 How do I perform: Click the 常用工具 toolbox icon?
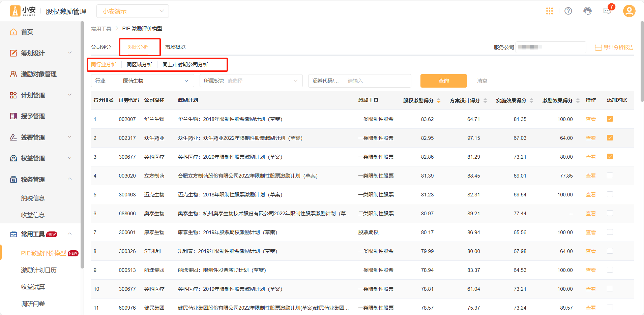pyautogui.click(x=13, y=234)
